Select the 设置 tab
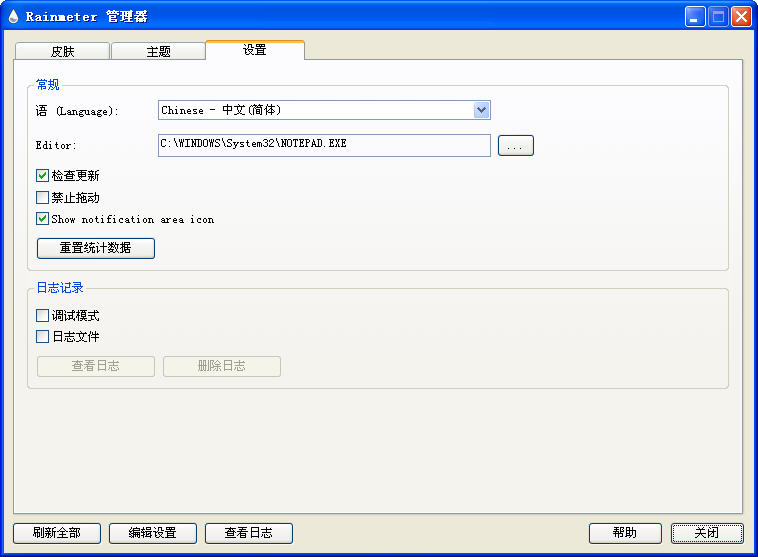This screenshot has width=758, height=557. (254, 50)
